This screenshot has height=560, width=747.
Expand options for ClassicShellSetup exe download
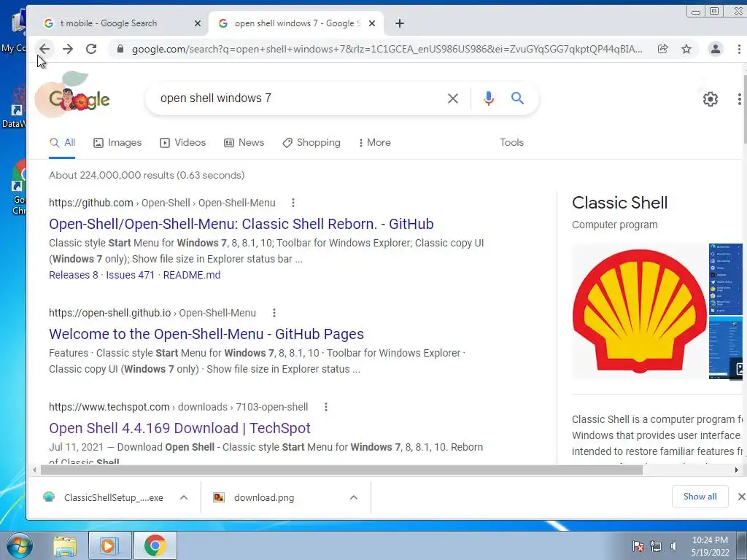point(183,497)
